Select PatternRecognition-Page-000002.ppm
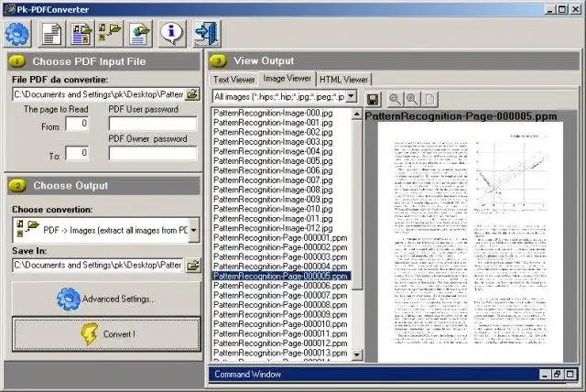The height and width of the screenshot is (392, 586). pyautogui.click(x=280, y=247)
